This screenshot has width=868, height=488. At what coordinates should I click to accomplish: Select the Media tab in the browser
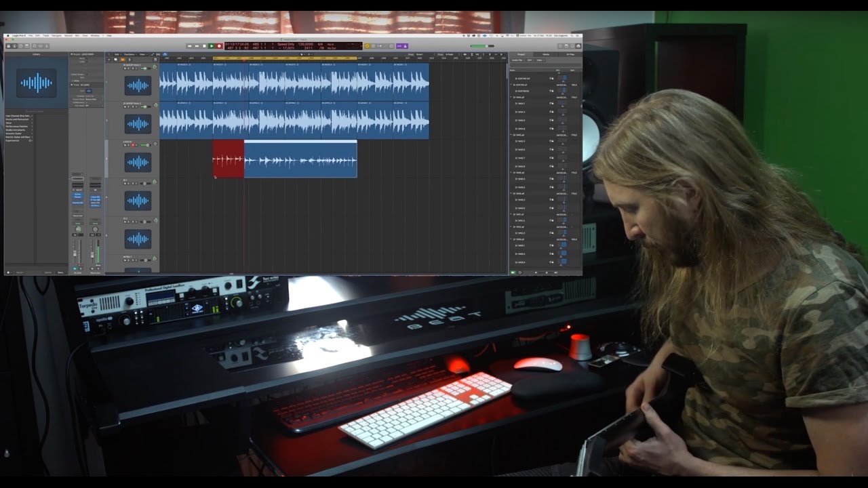click(546, 54)
